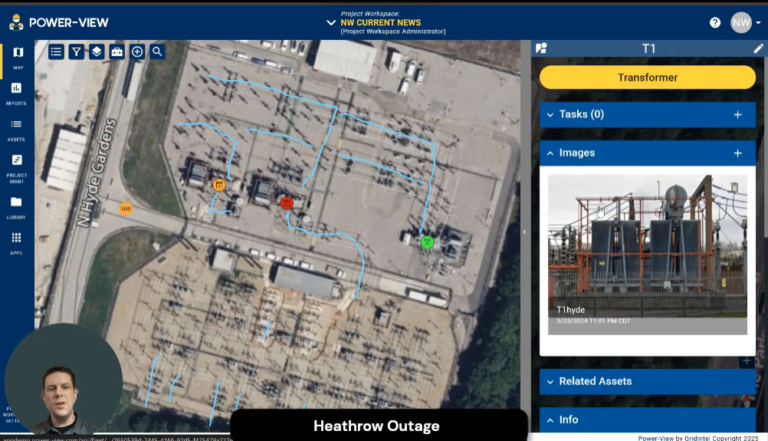The width and height of the screenshot is (768, 441).
Task: Open Reports from the left sidebar
Action: coord(17,93)
